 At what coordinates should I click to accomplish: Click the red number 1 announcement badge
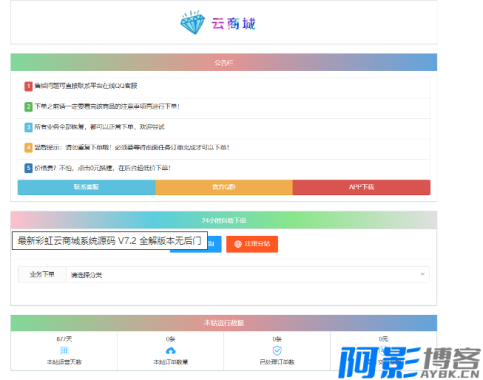point(28,86)
